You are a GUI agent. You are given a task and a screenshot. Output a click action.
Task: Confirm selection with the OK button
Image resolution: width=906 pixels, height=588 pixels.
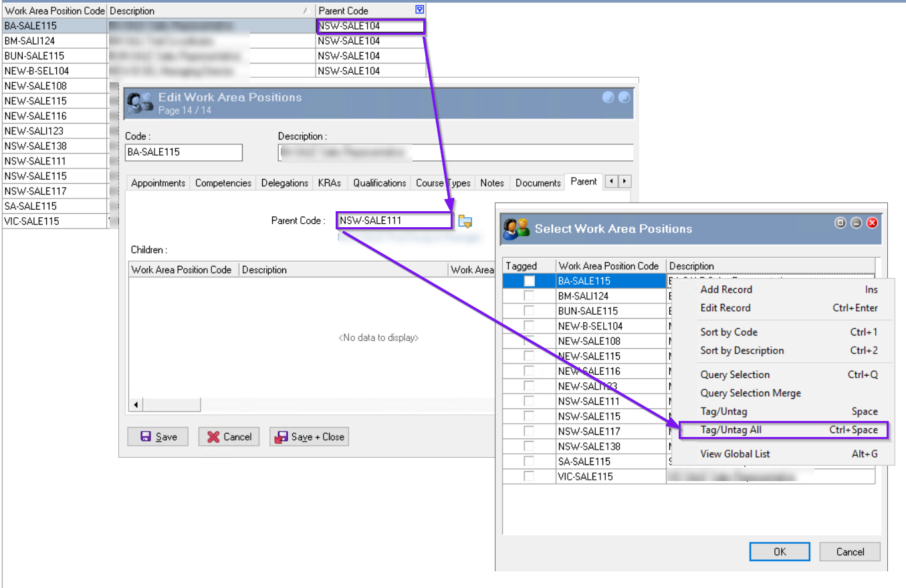click(780, 552)
